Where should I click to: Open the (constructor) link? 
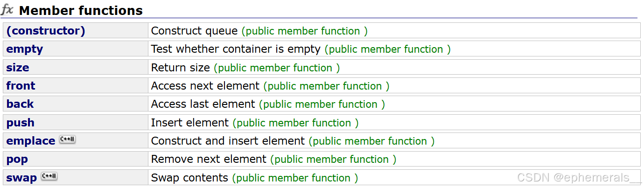click(46, 31)
